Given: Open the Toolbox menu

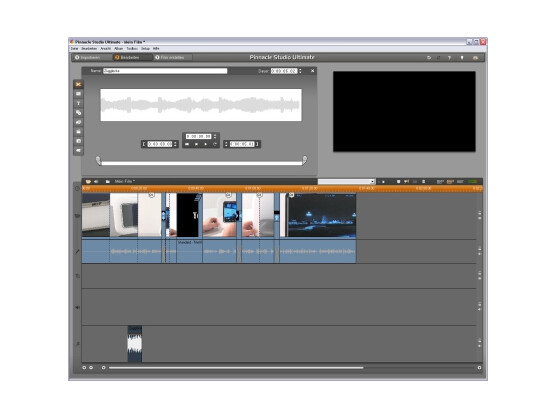Looking at the screenshot, I should point(132,49).
